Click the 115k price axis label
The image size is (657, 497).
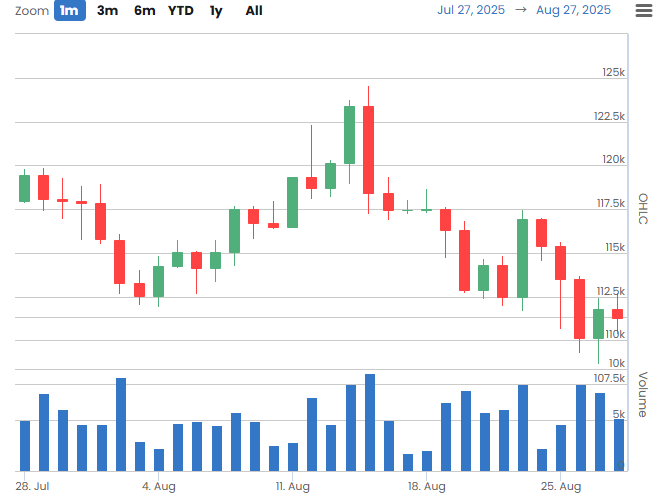pos(615,247)
